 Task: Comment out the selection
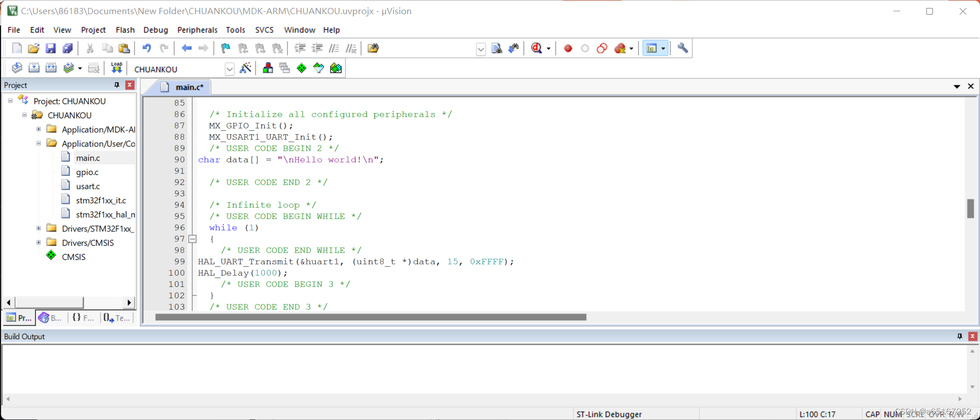point(334,49)
